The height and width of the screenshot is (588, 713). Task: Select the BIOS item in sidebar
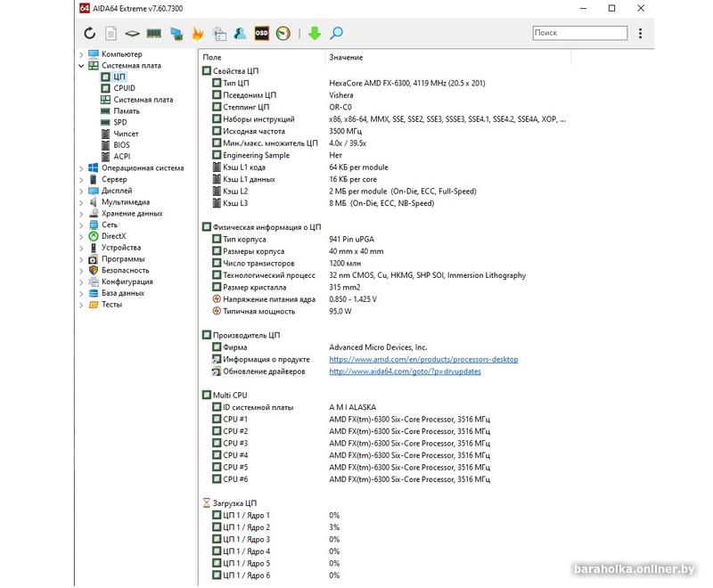[x=121, y=145]
